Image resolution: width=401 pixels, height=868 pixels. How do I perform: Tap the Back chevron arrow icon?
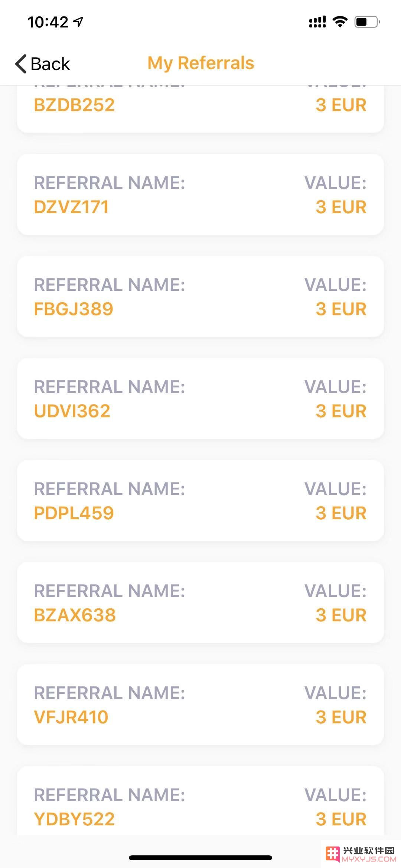(21, 64)
